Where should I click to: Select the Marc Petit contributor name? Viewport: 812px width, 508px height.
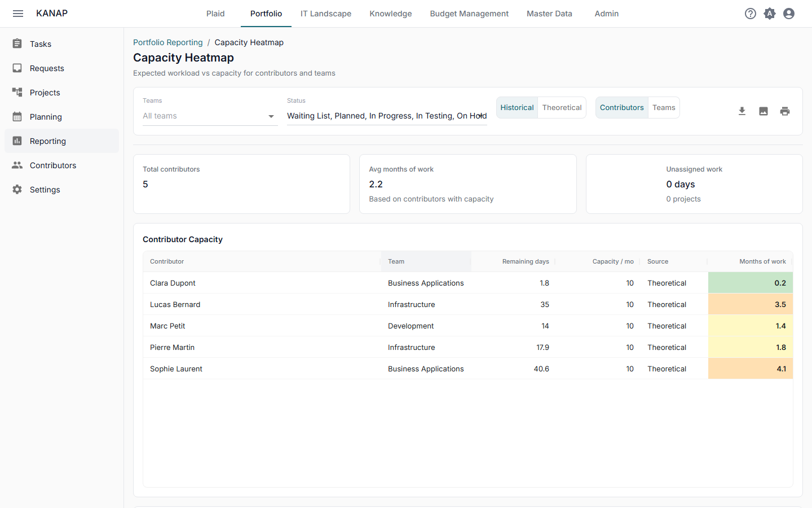pos(167,326)
